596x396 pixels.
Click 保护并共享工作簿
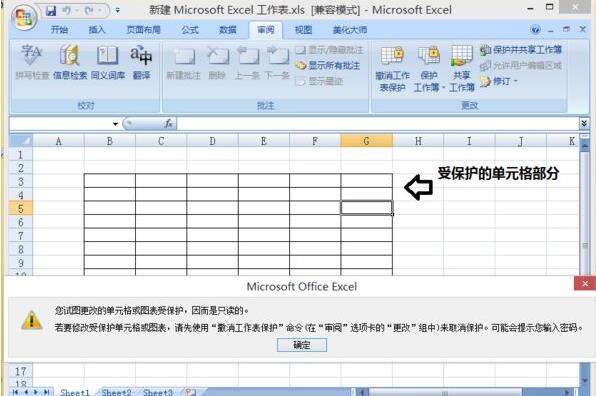[x=521, y=50]
